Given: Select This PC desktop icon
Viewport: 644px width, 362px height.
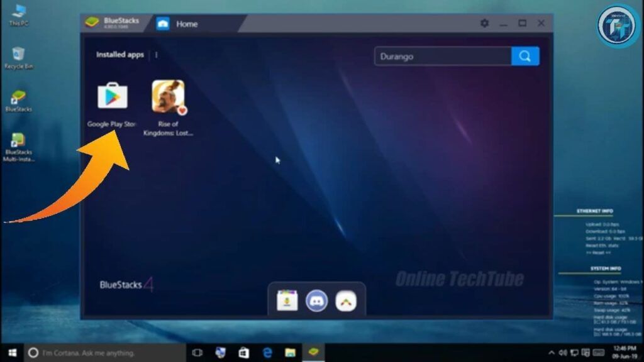Looking at the screenshot, I should click(18, 15).
